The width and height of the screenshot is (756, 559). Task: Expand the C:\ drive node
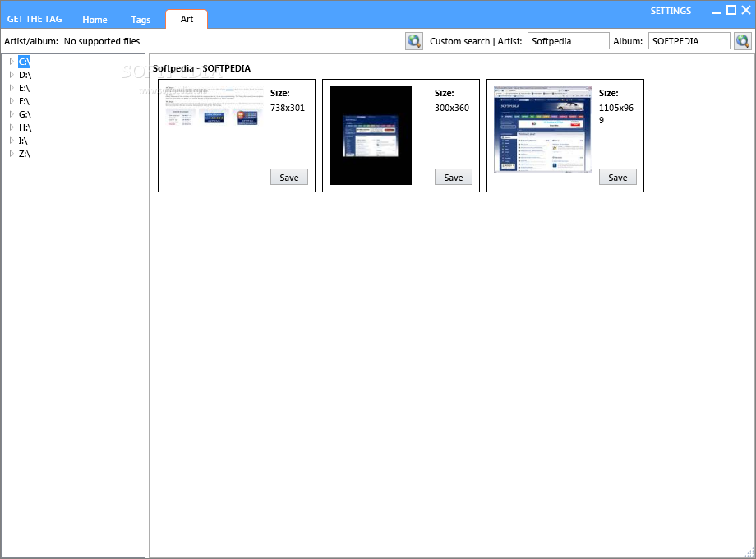(x=12, y=62)
